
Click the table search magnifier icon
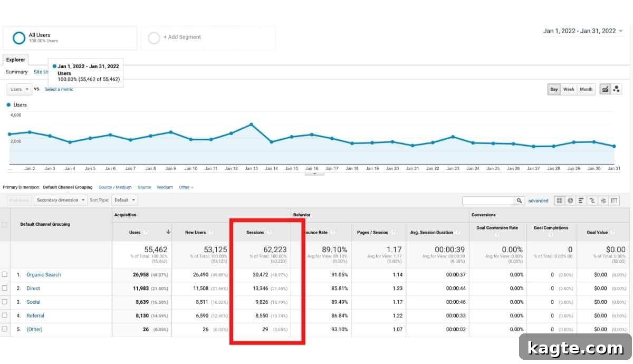tap(520, 200)
